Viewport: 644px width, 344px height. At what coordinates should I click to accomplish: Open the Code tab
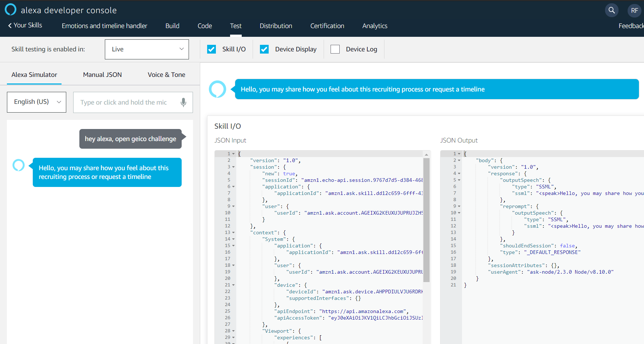coord(205,26)
